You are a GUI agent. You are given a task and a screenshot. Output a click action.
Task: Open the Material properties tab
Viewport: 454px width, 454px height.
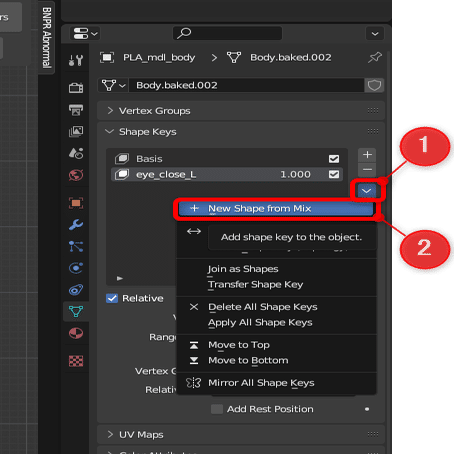tap(76, 333)
